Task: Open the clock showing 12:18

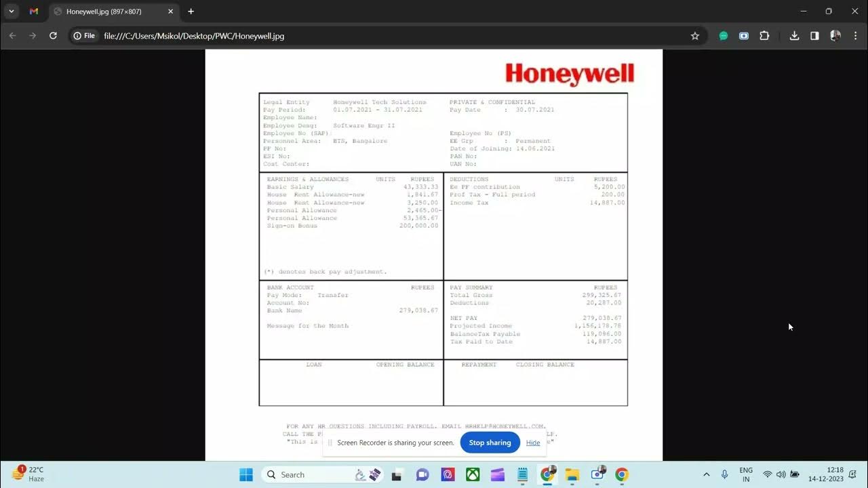Action: [x=826, y=474]
